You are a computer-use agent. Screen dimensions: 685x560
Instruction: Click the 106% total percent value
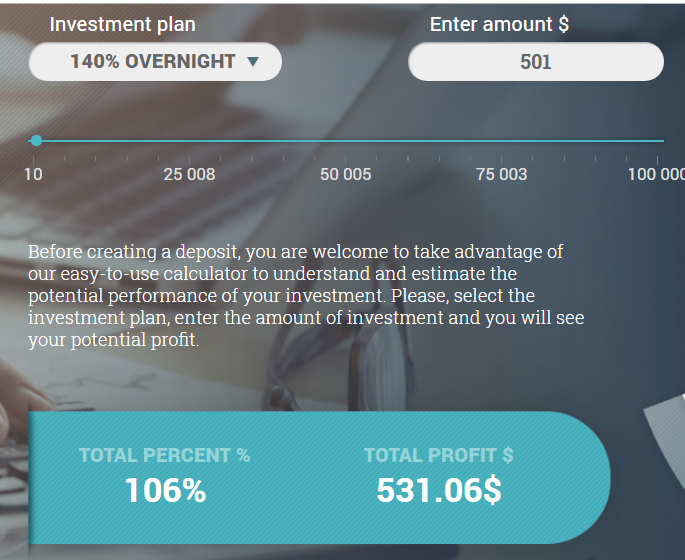pos(165,490)
